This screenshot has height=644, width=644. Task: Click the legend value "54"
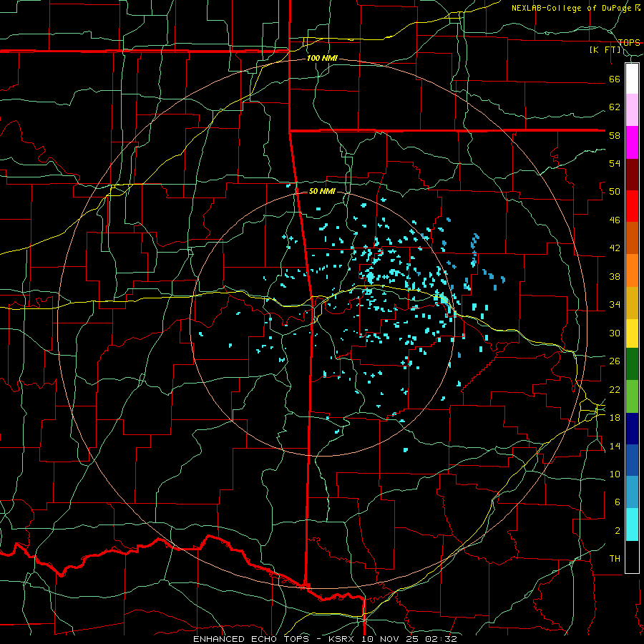615,163
